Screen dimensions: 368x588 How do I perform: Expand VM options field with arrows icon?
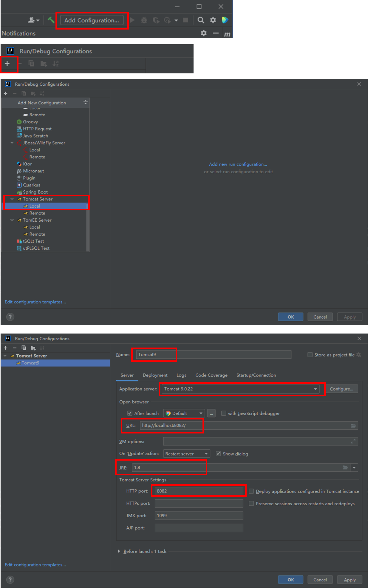[353, 441]
